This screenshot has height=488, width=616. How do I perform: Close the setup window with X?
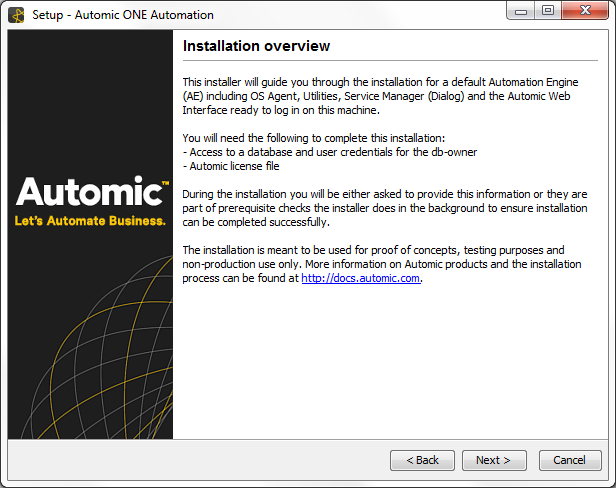[585, 11]
